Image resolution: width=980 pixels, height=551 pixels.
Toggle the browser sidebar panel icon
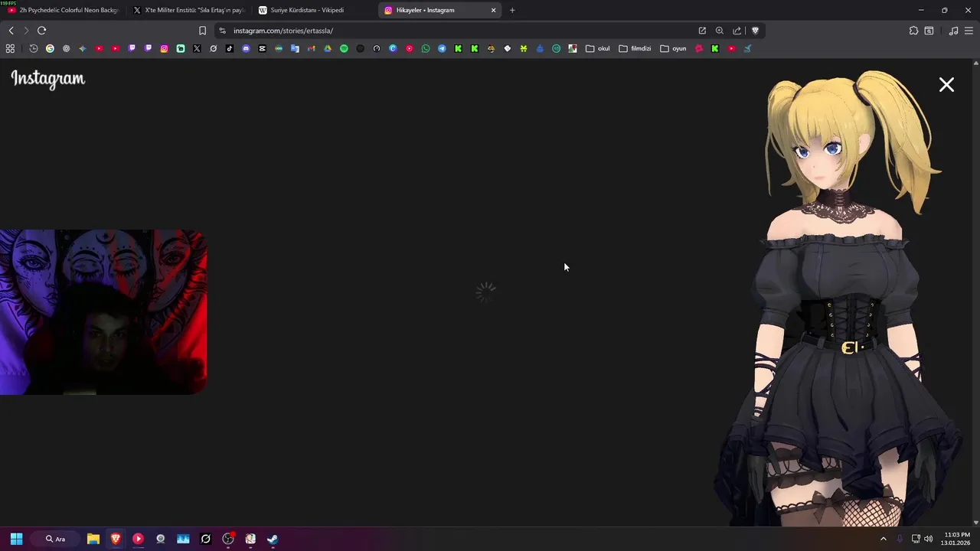(x=929, y=31)
